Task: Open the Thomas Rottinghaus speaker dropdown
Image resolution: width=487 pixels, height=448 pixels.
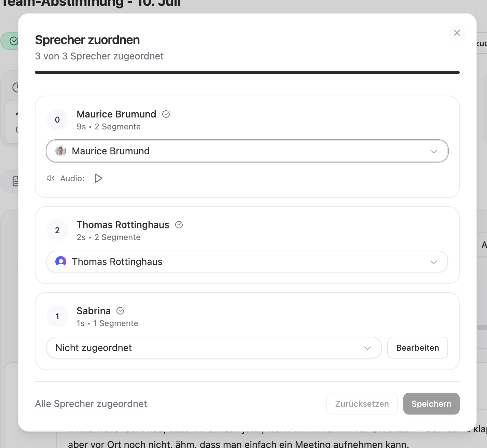Action: click(x=247, y=262)
